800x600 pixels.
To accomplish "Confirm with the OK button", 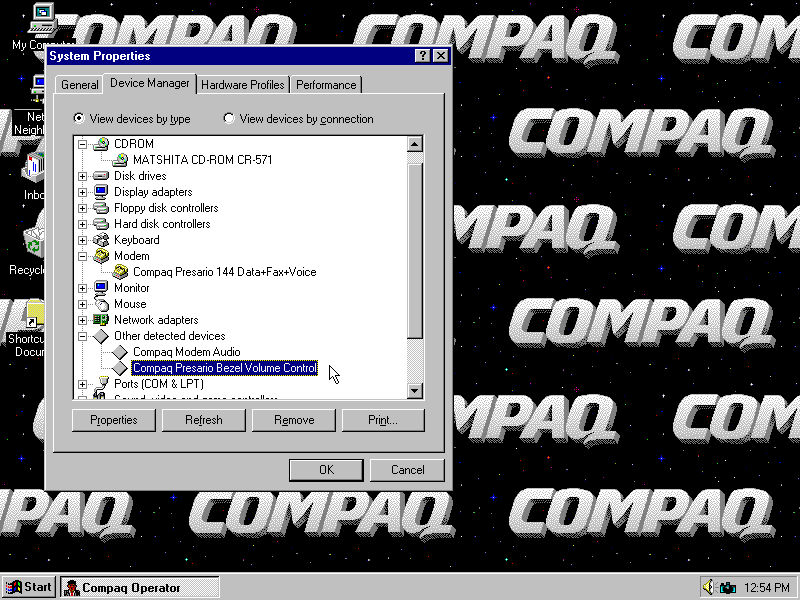I will pyautogui.click(x=327, y=469).
